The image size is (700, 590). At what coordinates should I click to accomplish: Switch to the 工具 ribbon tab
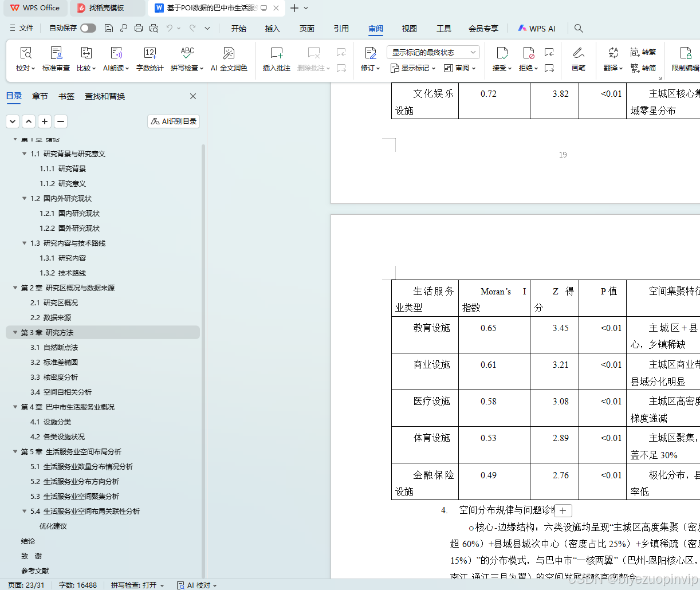click(444, 29)
